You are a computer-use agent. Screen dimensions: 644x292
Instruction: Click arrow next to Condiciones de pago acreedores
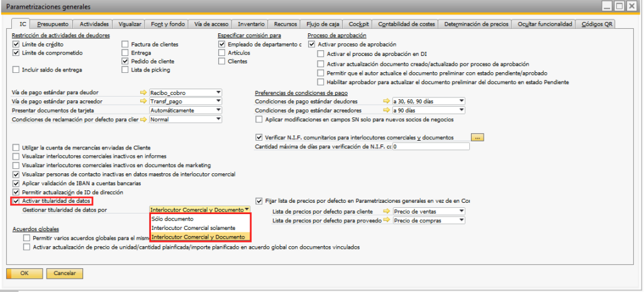pos(386,111)
